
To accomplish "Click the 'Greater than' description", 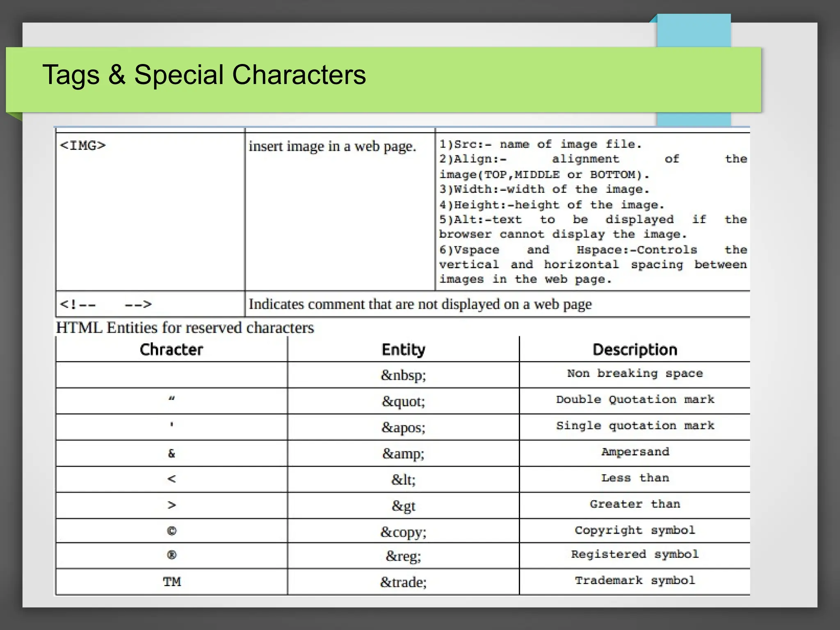I will click(635, 504).
